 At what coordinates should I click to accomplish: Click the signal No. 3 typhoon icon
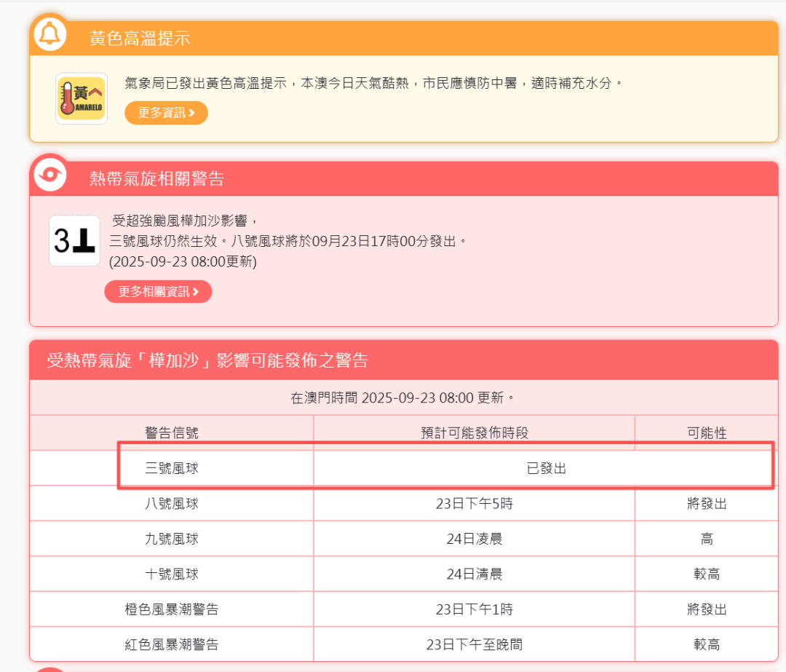[74, 241]
